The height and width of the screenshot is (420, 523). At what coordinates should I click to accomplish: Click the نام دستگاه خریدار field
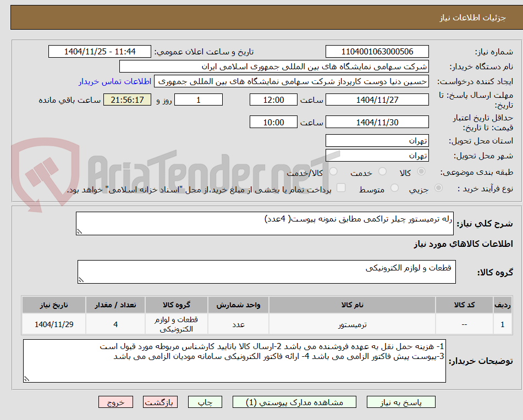274,67
